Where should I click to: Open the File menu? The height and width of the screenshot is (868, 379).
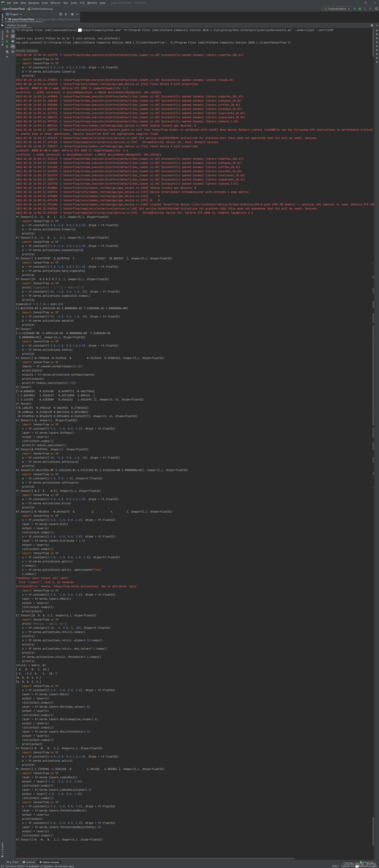9,3
